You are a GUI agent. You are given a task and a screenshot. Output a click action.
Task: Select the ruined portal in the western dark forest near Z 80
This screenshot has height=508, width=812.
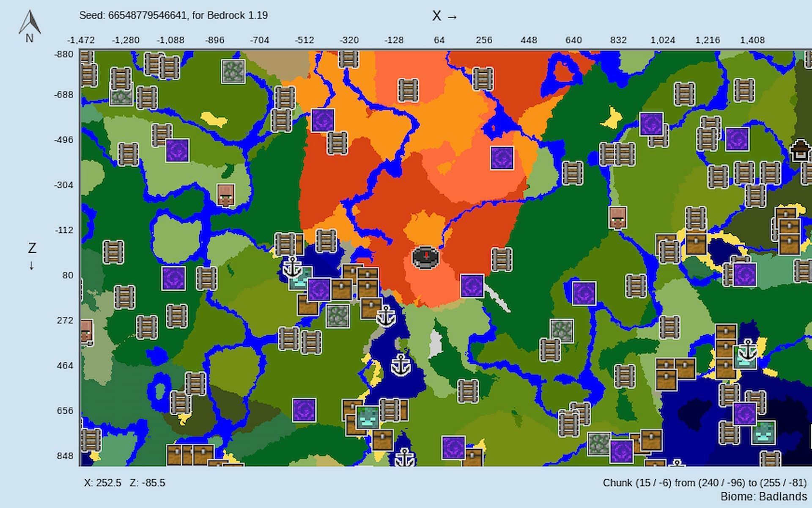[173, 278]
